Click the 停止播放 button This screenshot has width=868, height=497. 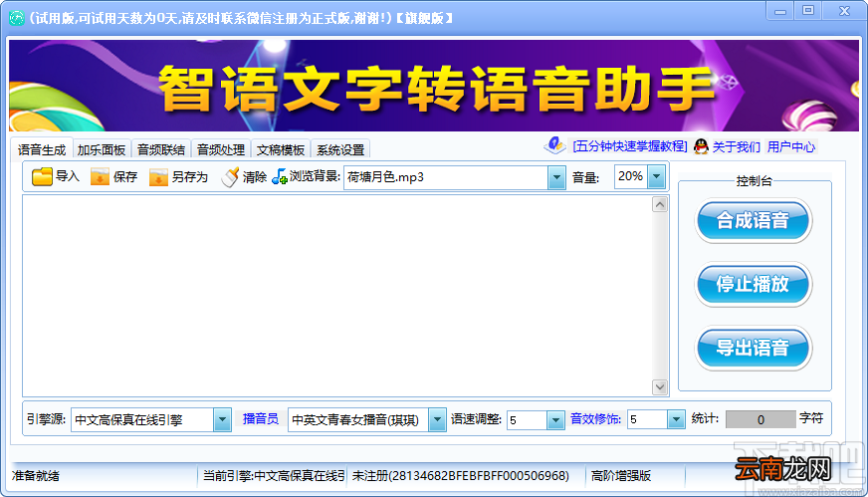tap(753, 284)
